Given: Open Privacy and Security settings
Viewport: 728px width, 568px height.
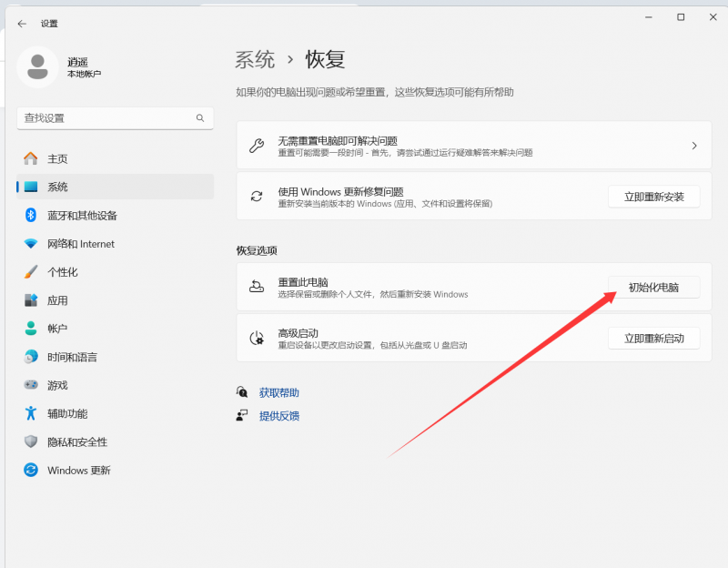Looking at the screenshot, I should [x=86, y=441].
